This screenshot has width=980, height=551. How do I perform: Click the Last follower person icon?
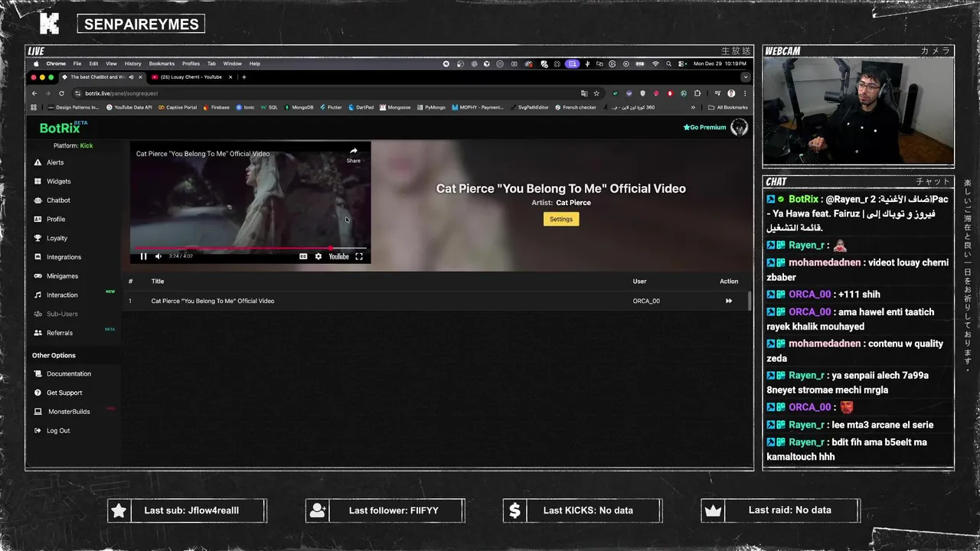pos(318,510)
